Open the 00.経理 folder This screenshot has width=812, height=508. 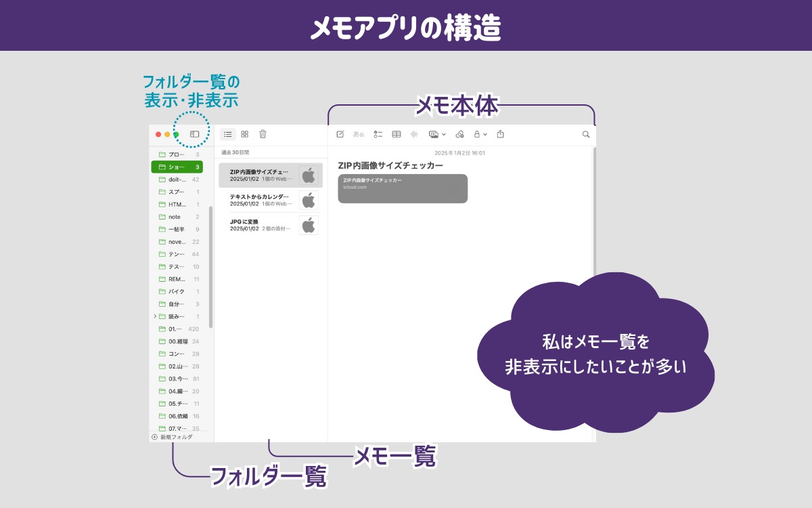point(177,341)
